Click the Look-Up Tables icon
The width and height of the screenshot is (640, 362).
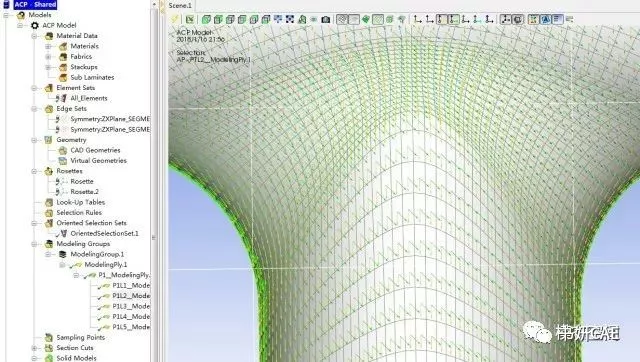(x=49, y=202)
